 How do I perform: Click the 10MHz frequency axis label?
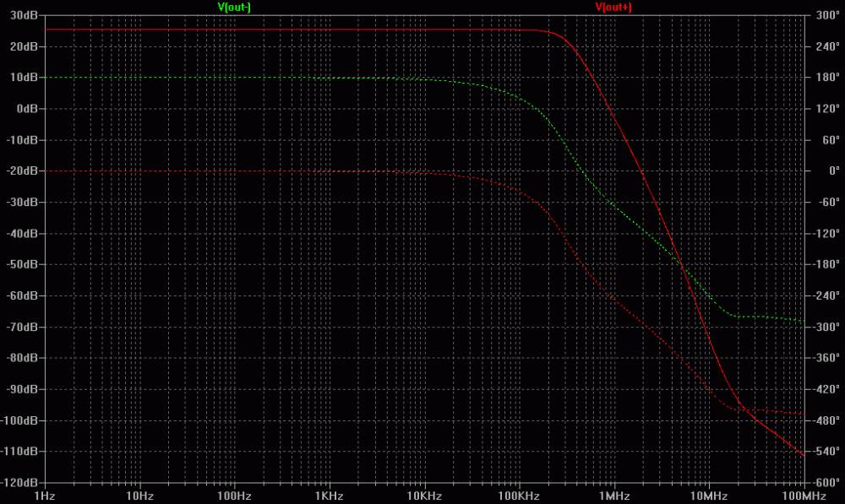709,496
